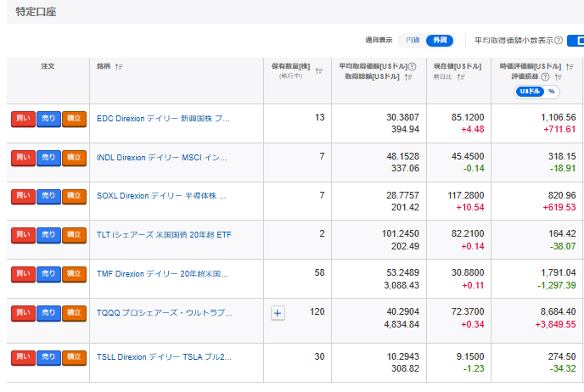Click 売り button for EDC
The image size is (584, 392).
tap(48, 119)
